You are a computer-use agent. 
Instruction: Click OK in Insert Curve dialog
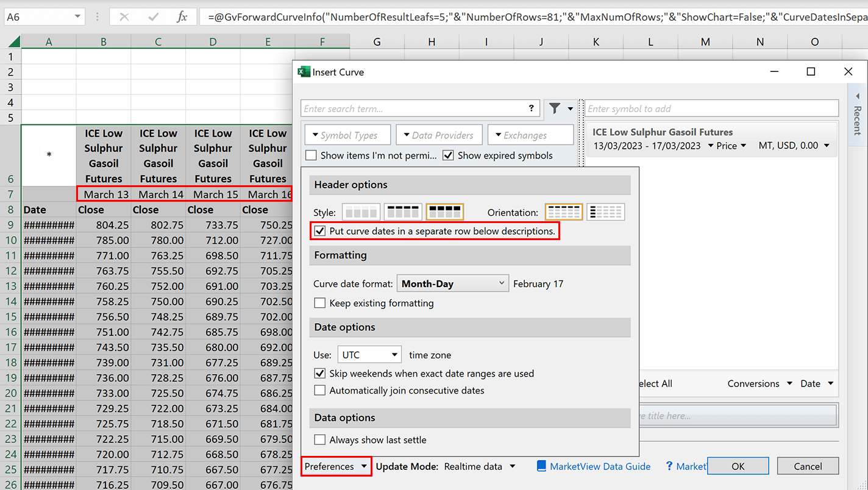(x=738, y=466)
